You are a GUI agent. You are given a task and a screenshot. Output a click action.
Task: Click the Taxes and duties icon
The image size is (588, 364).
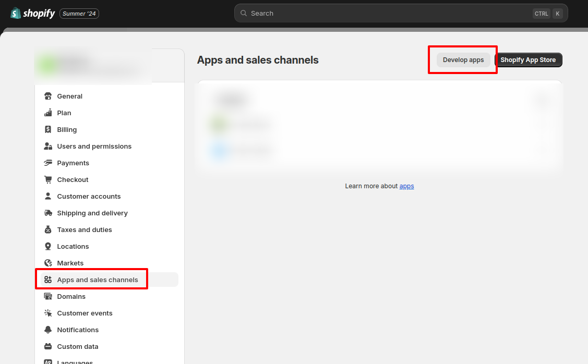(x=48, y=230)
